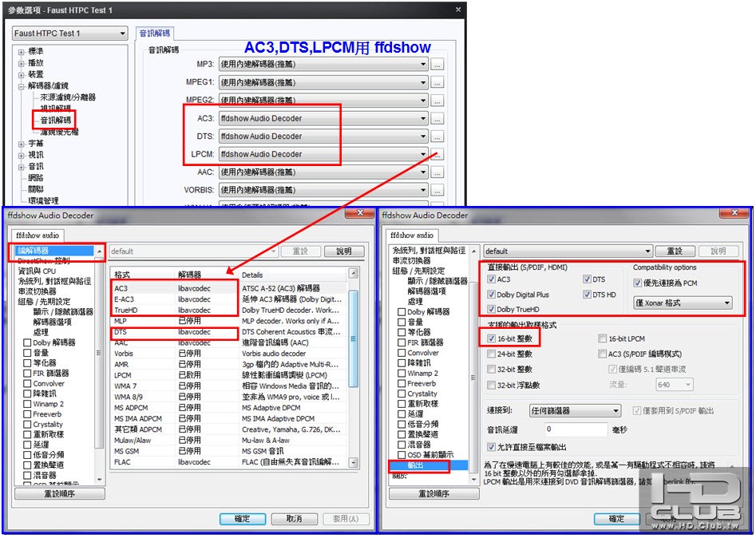Enable the 32-bit 浮點數 checkbox
This screenshot has width=756, height=538.
tap(491, 386)
